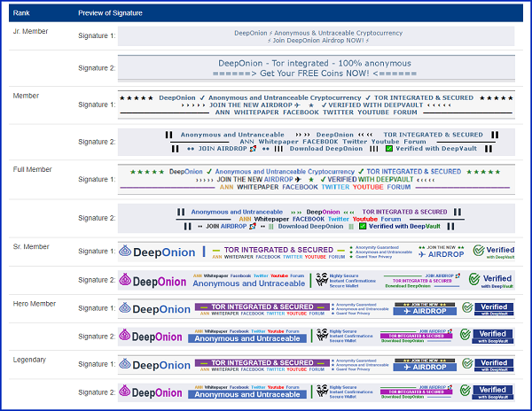Click the purple 'TOR INTEGRATED & SECURED' banner in Hero Member Signature 1
The height and width of the screenshot is (411, 532).
[262, 306]
